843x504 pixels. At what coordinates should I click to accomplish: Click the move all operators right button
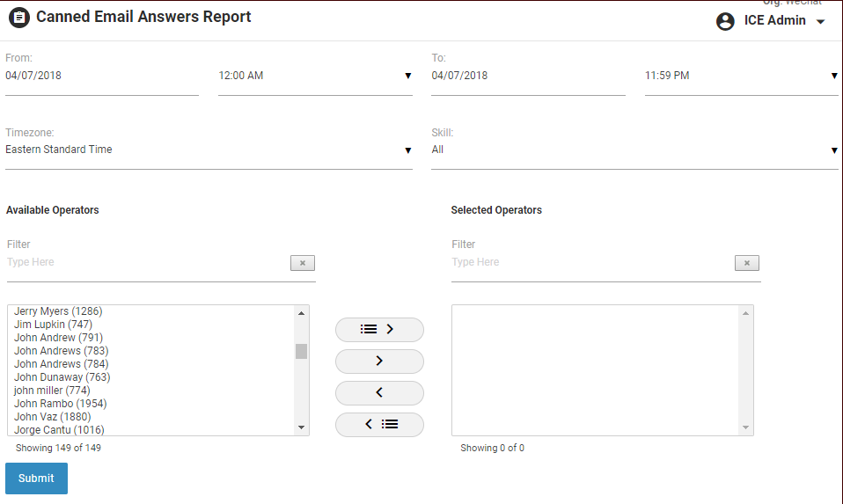pos(379,329)
